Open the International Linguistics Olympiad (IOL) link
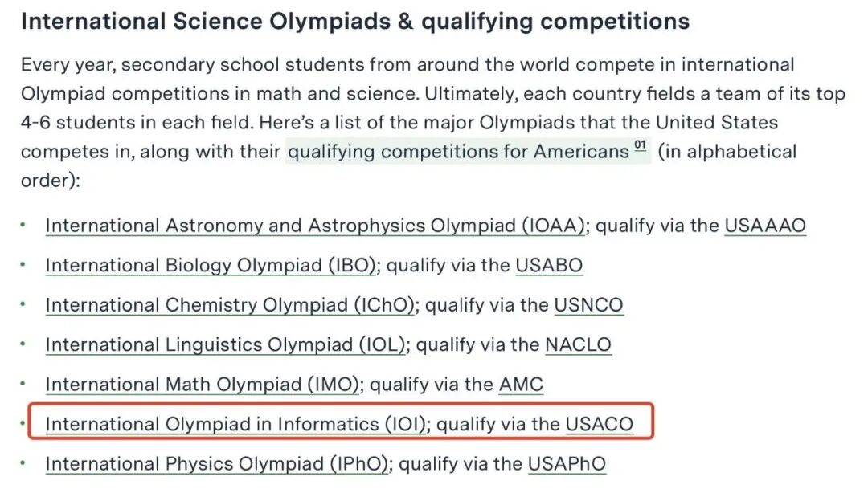Viewport: 868px width, 497px height. click(225, 345)
